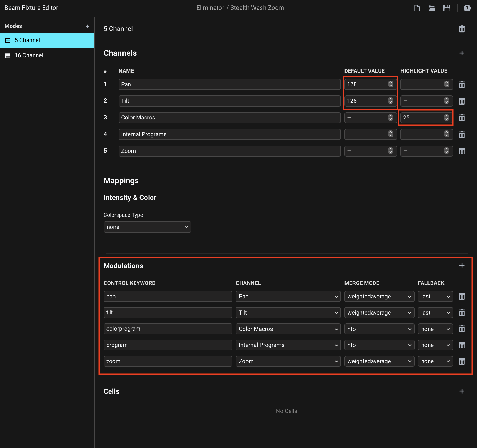Click the Color Macros highlight value field
This screenshot has width=477, height=448.
(x=422, y=118)
